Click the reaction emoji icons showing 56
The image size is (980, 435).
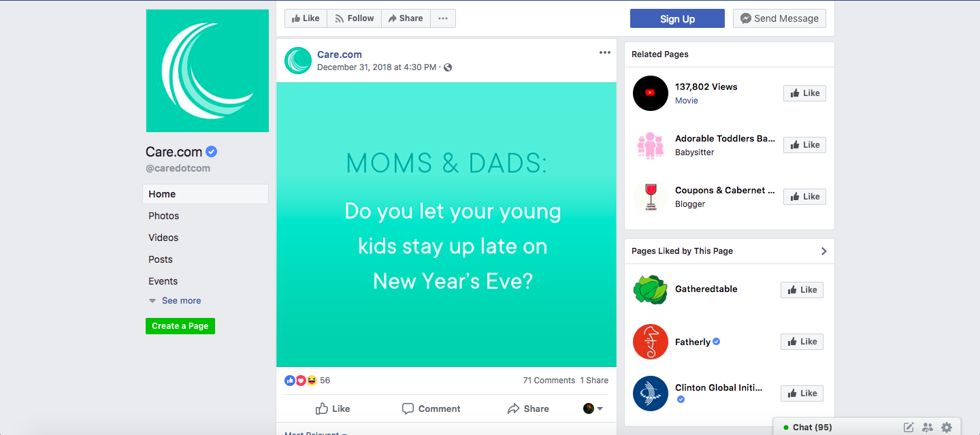pos(301,381)
